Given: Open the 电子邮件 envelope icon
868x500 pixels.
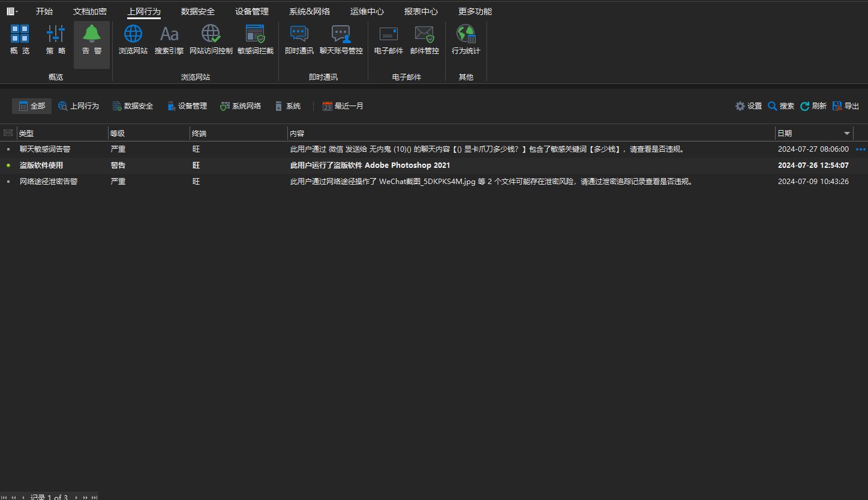Looking at the screenshot, I should tap(389, 40).
